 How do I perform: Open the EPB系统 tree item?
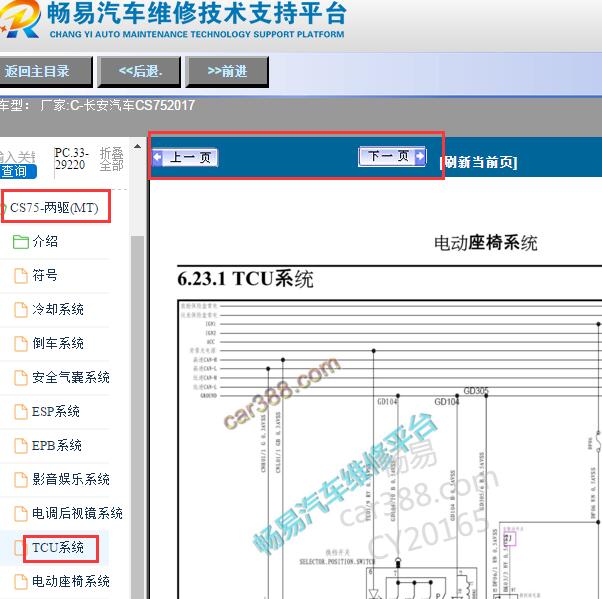[x=56, y=445]
